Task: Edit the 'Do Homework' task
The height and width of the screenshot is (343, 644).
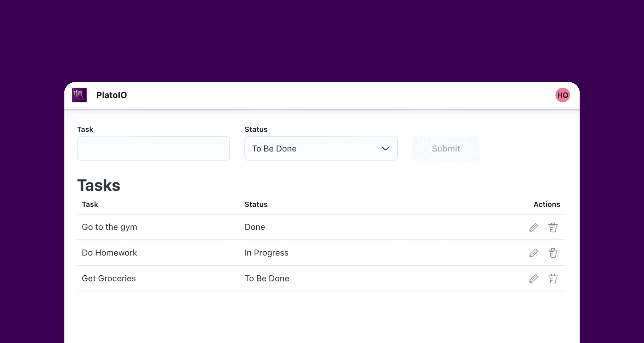Action: [533, 253]
